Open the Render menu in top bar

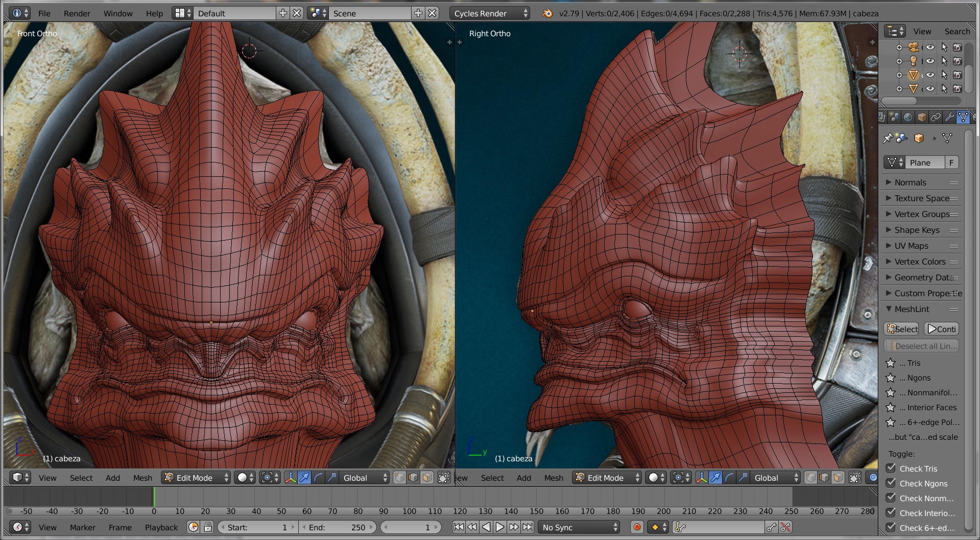(x=77, y=13)
